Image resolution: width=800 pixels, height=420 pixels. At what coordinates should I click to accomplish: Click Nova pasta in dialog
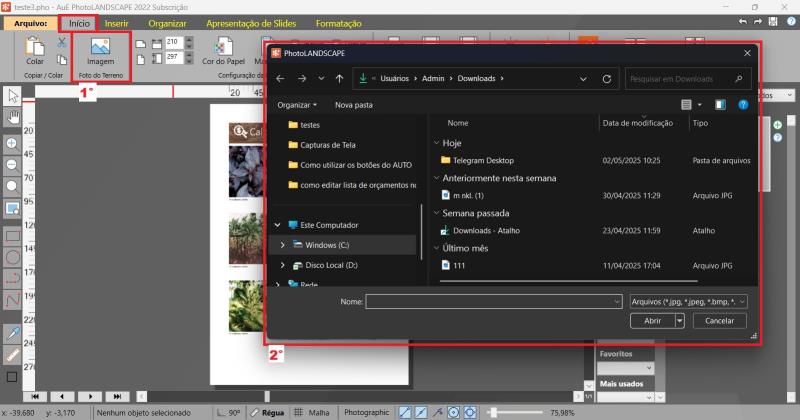point(354,105)
